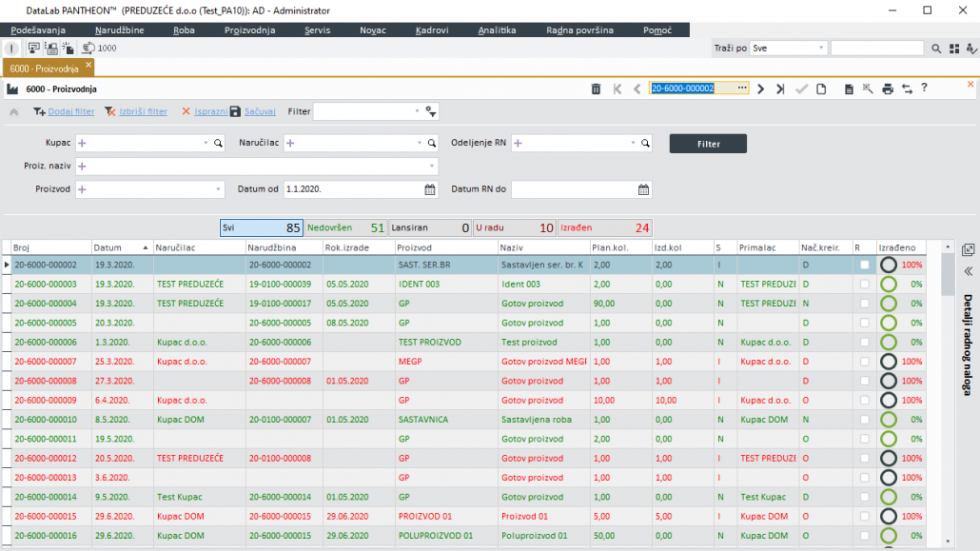Open the Proizvodnja menu
This screenshot has height=551, width=980.
coord(250,30)
